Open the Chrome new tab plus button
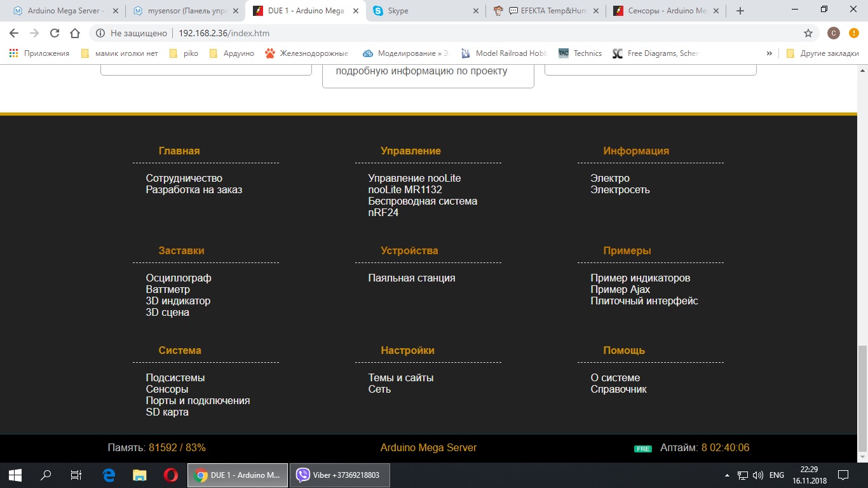 (740, 11)
